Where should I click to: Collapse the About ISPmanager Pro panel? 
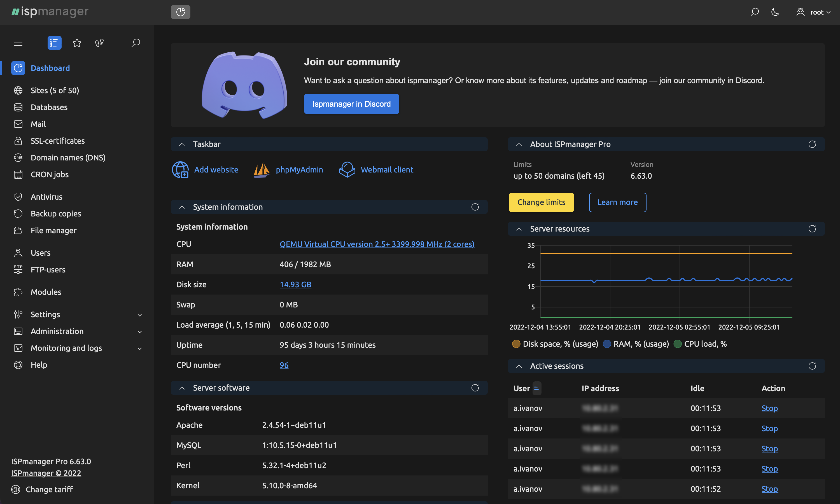519,144
